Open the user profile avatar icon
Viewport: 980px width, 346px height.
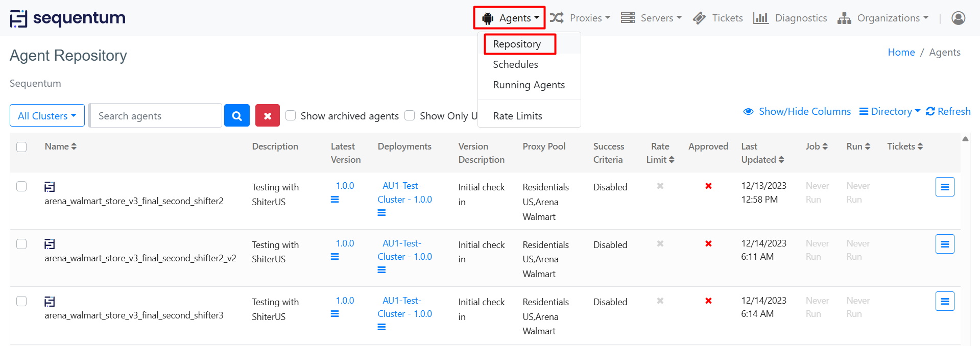click(x=958, y=18)
